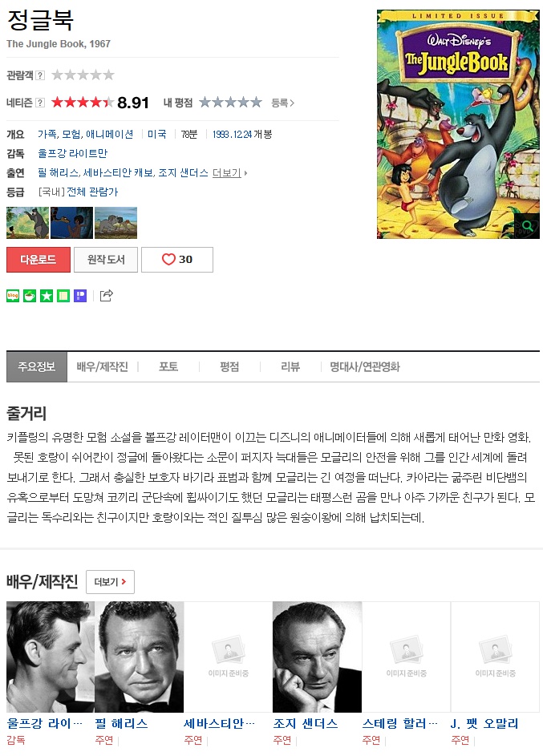Set my rating with 내 평점 stars
Screen dimensions: 543x756
tap(230, 102)
